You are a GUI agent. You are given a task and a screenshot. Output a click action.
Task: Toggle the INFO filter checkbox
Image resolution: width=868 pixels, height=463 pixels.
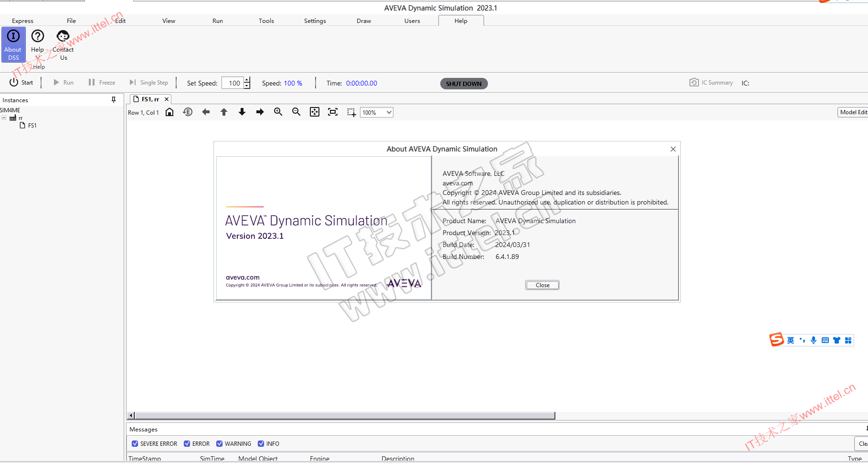click(x=261, y=443)
